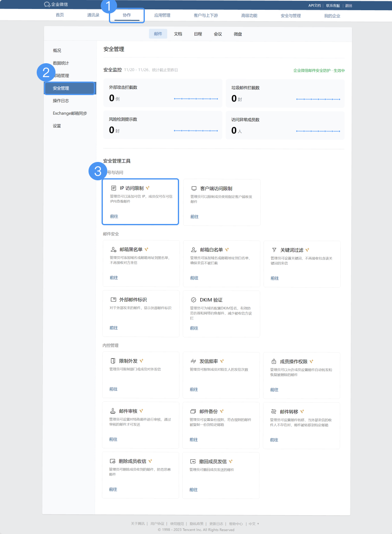
Task: Click the 撤回成员发信 icon
Action: coord(193,461)
